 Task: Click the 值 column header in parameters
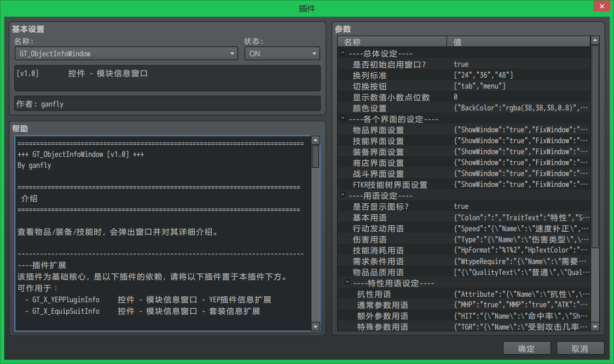point(518,42)
